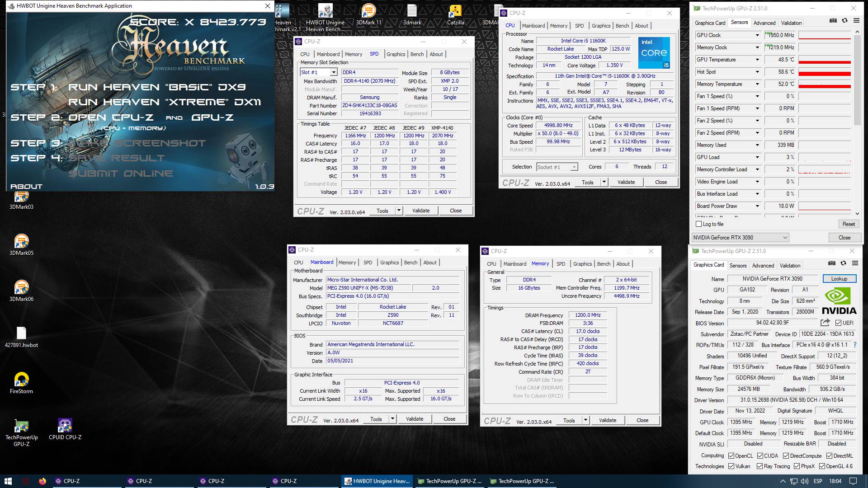Switch to Mainboard tab in CPU-Z SPD window
Image resolution: width=868 pixels, height=488 pixels.
click(x=328, y=54)
